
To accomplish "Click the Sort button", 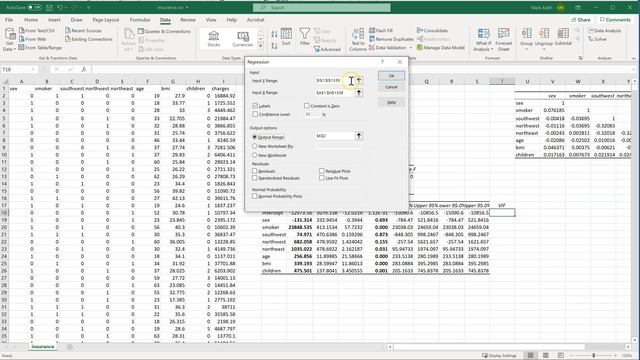I will point(286,37).
